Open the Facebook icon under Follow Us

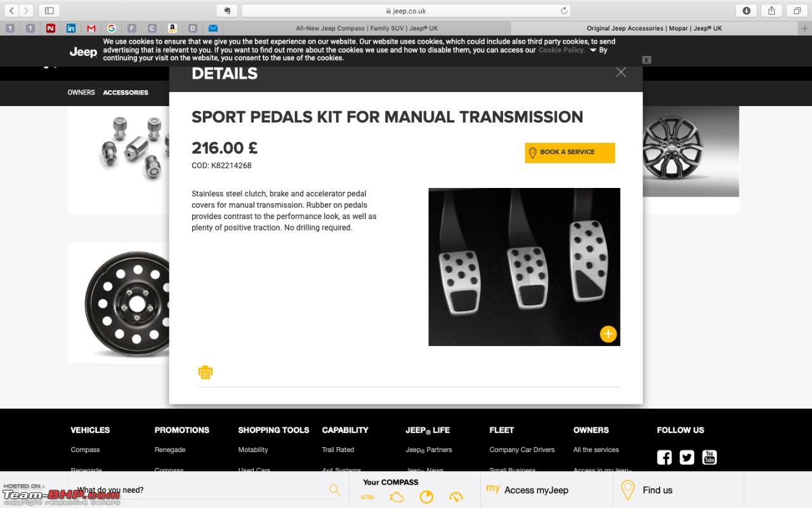tap(664, 457)
